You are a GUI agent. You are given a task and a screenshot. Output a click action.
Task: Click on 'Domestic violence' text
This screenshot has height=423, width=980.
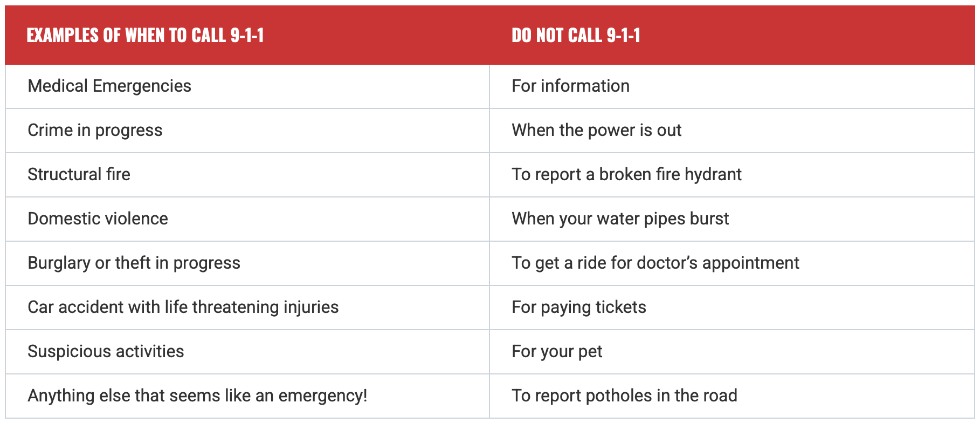[98, 219]
